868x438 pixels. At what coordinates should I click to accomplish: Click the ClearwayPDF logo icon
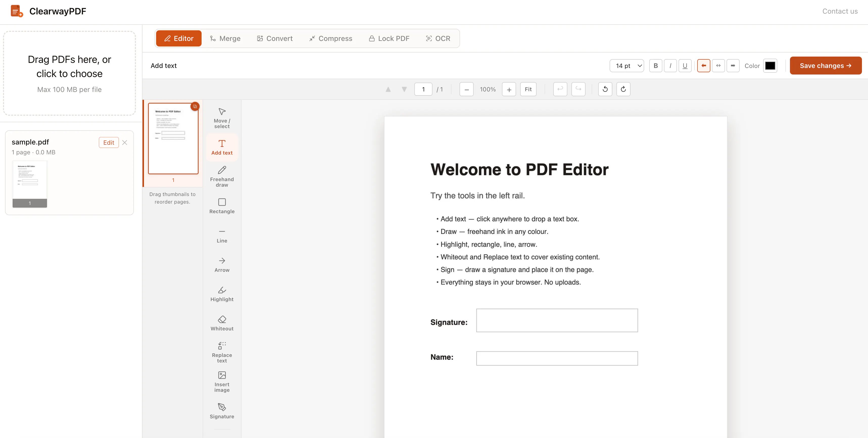pyautogui.click(x=16, y=11)
